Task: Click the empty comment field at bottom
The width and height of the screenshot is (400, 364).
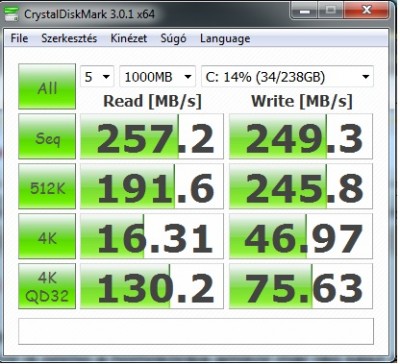Action: click(196, 331)
